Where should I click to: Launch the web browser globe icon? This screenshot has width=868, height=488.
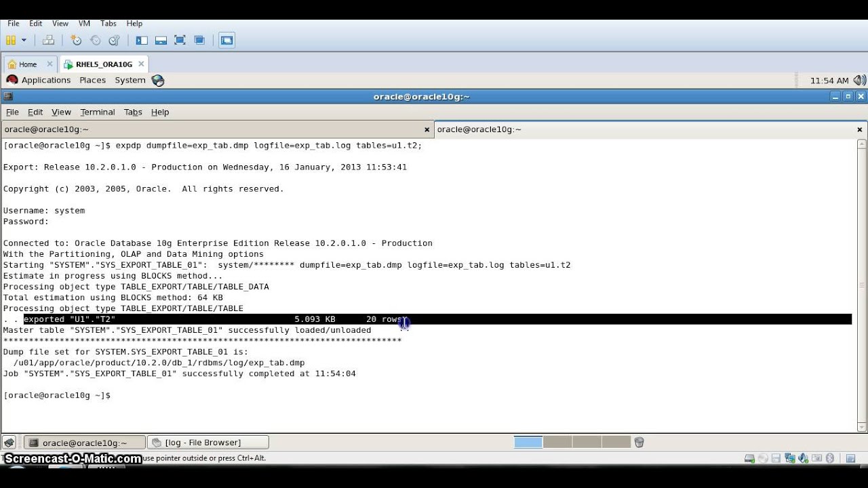coord(158,80)
